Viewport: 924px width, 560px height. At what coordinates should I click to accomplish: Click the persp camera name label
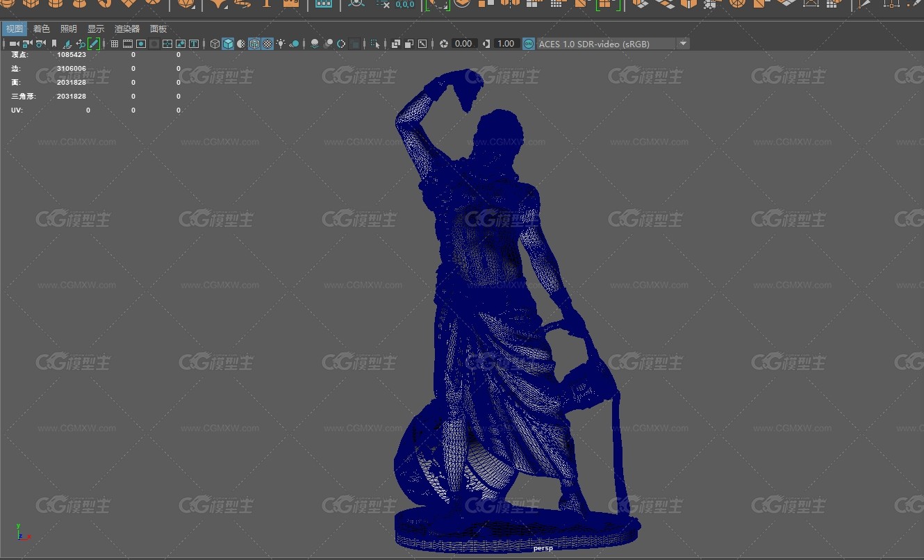pyautogui.click(x=543, y=548)
